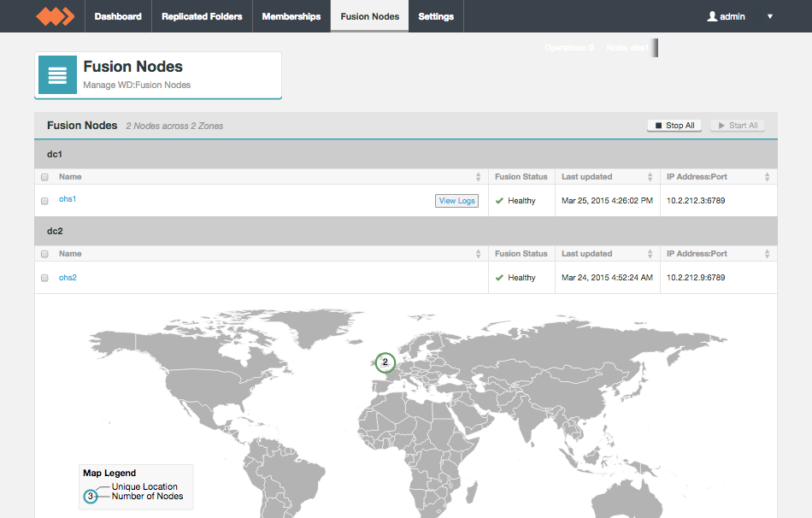812x518 pixels.
Task: Switch to the Memberships tab
Action: pyautogui.click(x=291, y=16)
